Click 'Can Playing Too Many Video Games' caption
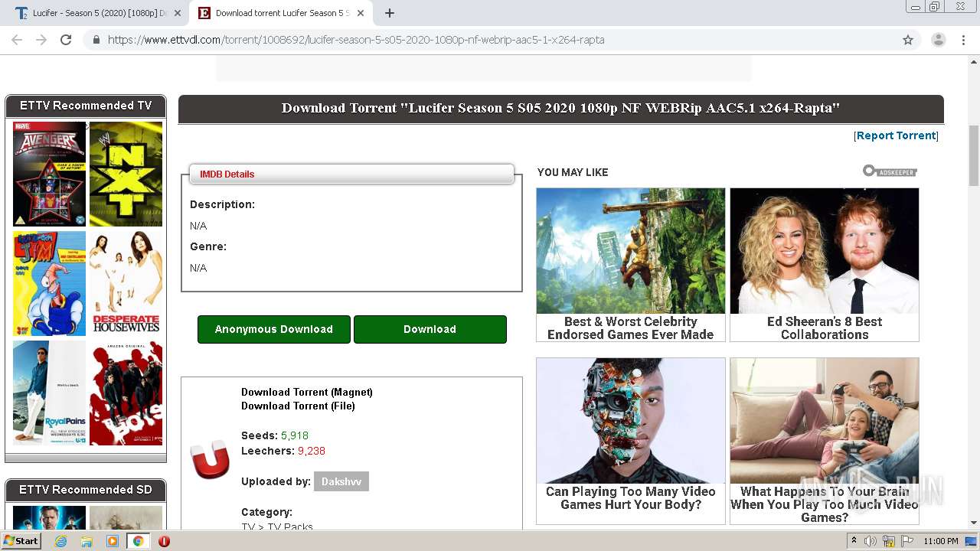980x551 pixels. click(x=631, y=497)
